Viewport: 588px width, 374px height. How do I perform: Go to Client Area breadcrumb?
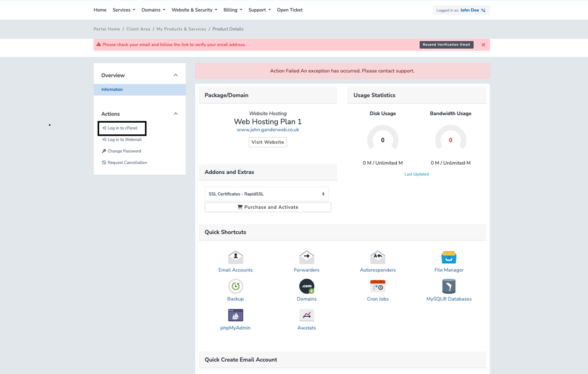coord(138,29)
